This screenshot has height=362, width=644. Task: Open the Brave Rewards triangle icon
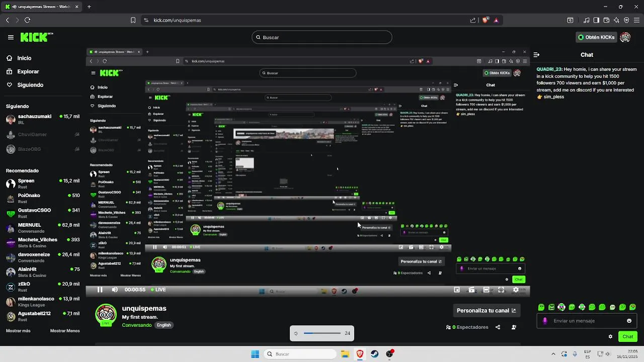pyautogui.click(x=496, y=20)
